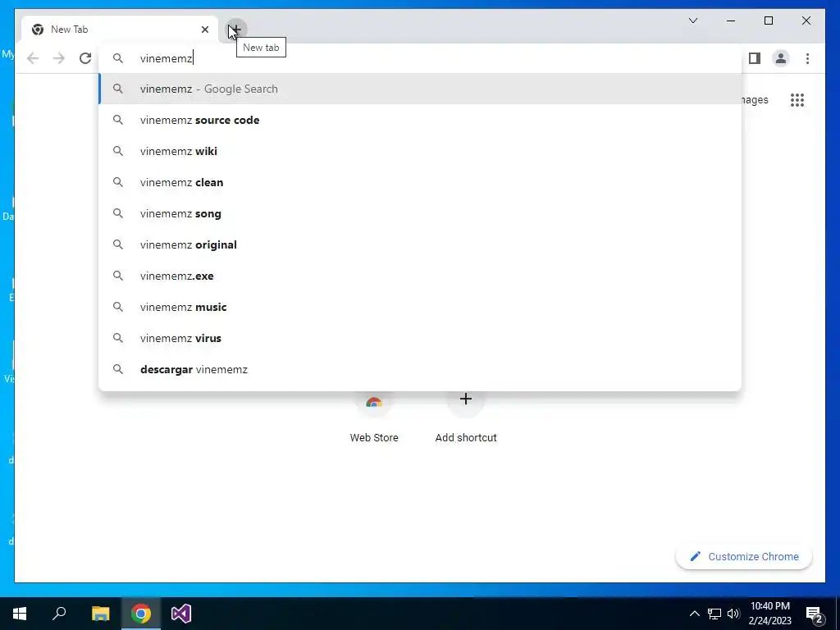Image resolution: width=840 pixels, height=630 pixels.
Task: Select the New Tab tab
Action: (x=120, y=30)
